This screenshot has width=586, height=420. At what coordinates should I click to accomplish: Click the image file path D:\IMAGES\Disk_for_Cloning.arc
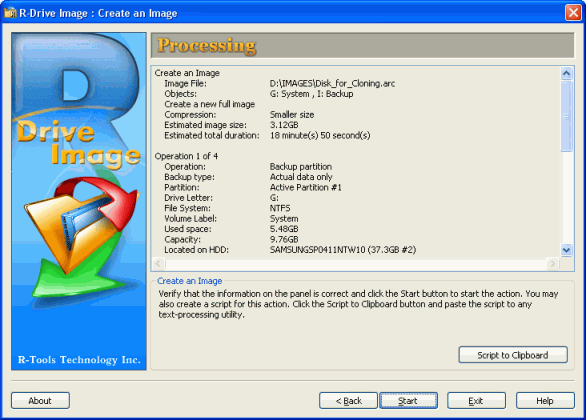point(332,83)
